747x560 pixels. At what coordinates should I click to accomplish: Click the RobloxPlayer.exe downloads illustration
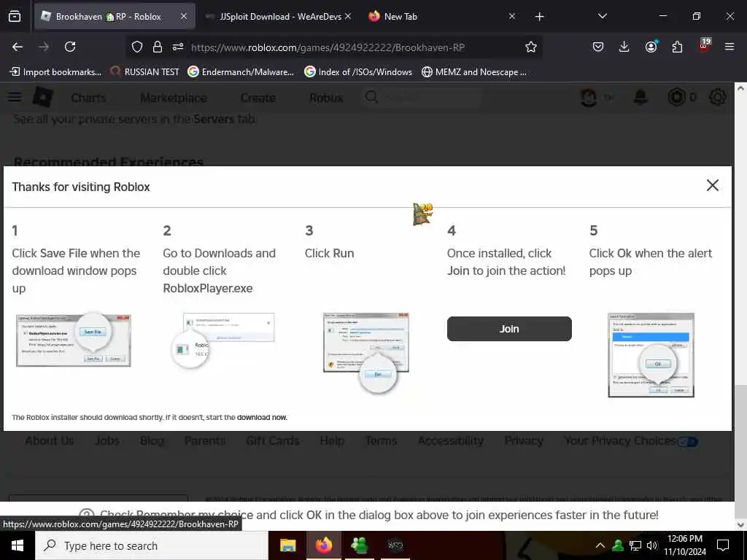click(223, 341)
